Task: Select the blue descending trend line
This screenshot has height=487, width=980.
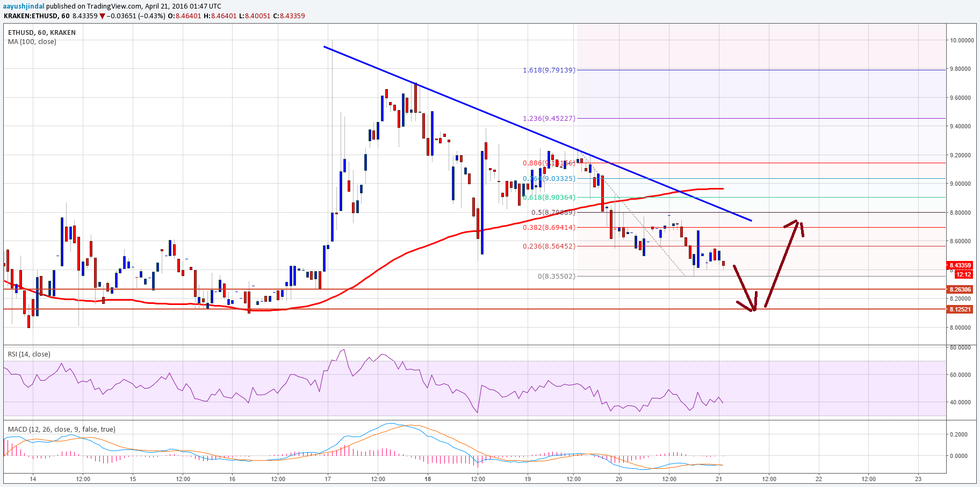Action: pos(537,134)
